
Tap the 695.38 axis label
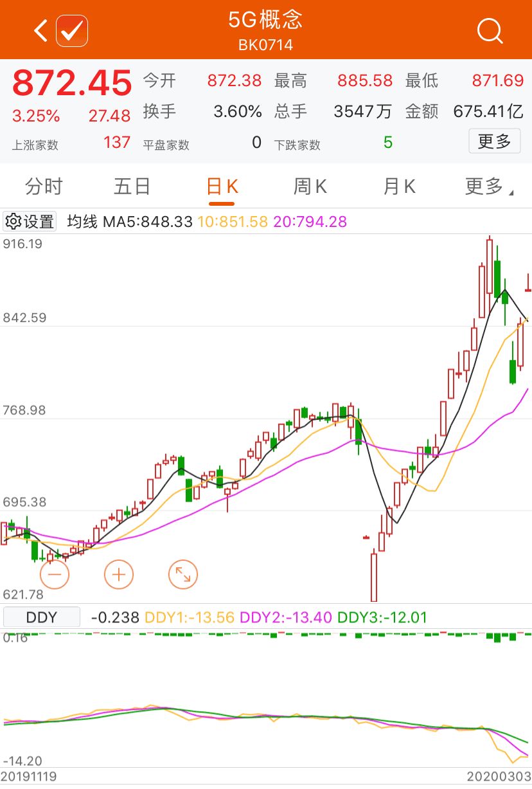pos(24,502)
